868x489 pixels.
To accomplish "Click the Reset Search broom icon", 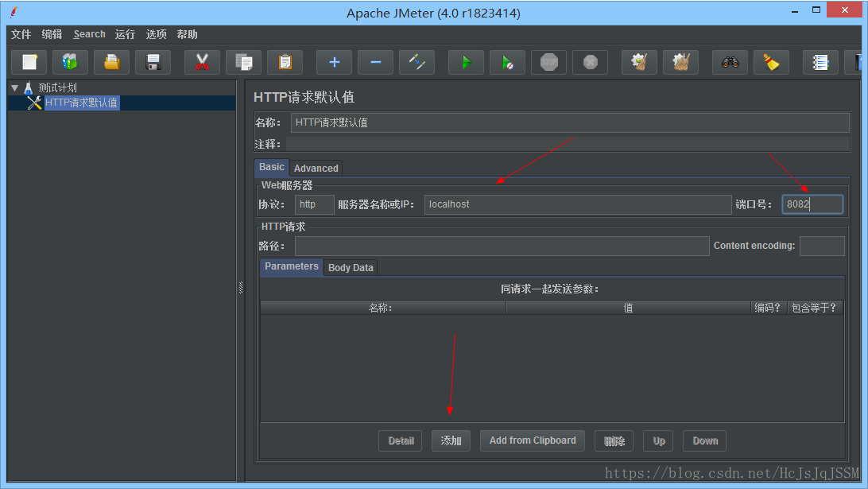I will 771,62.
